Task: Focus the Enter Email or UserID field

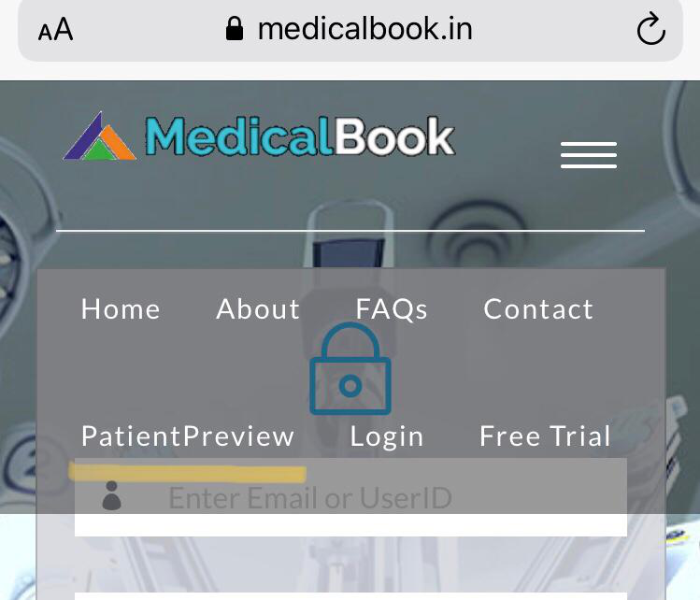Action: point(350,497)
